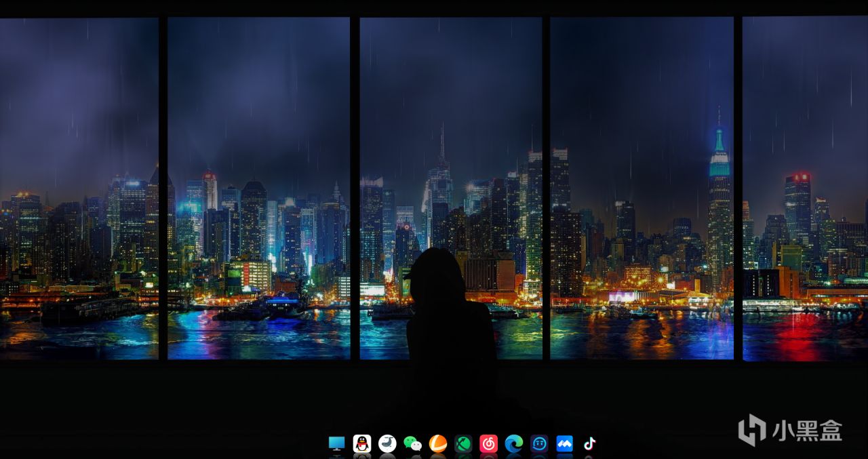This screenshot has height=459, width=868.
Task: Launch QQ penguin app from dock
Action: tap(362, 443)
